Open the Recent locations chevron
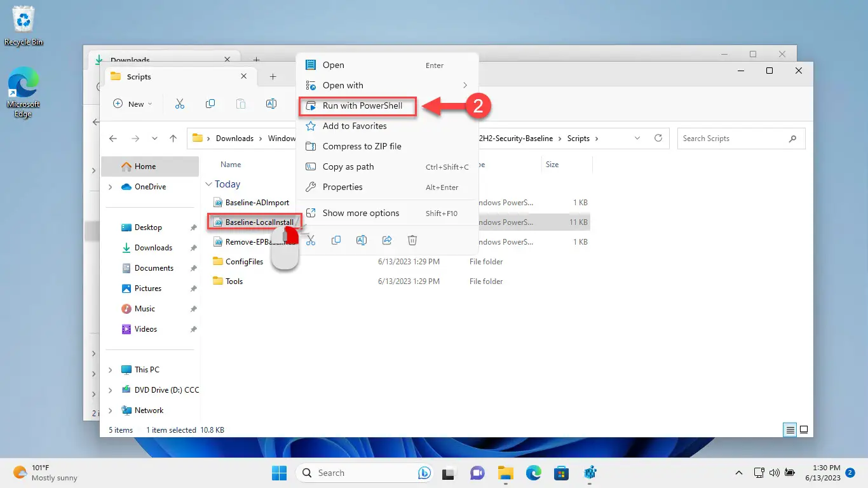Image resolution: width=868 pixels, height=488 pixels. [x=154, y=139]
